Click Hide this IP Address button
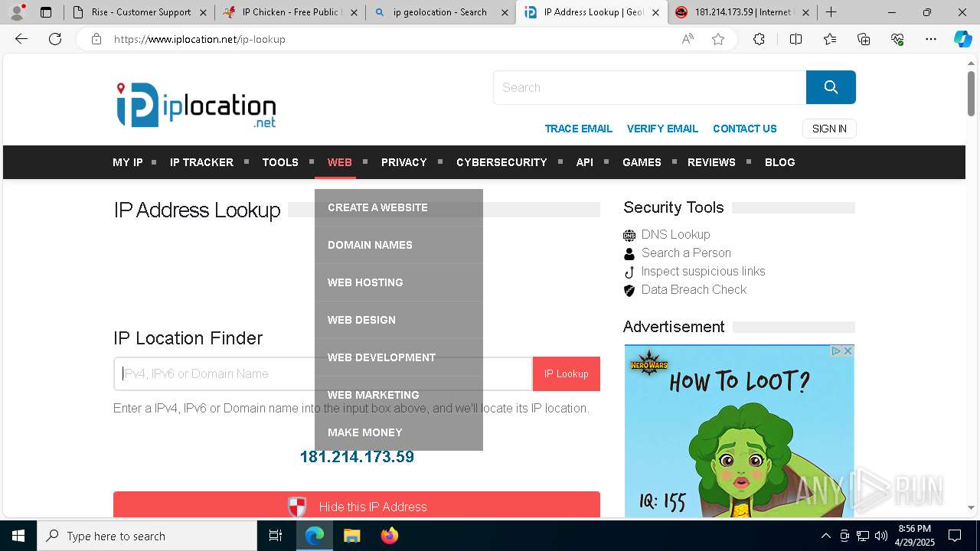Screen dimensions: 980x551 click(x=357, y=507)
